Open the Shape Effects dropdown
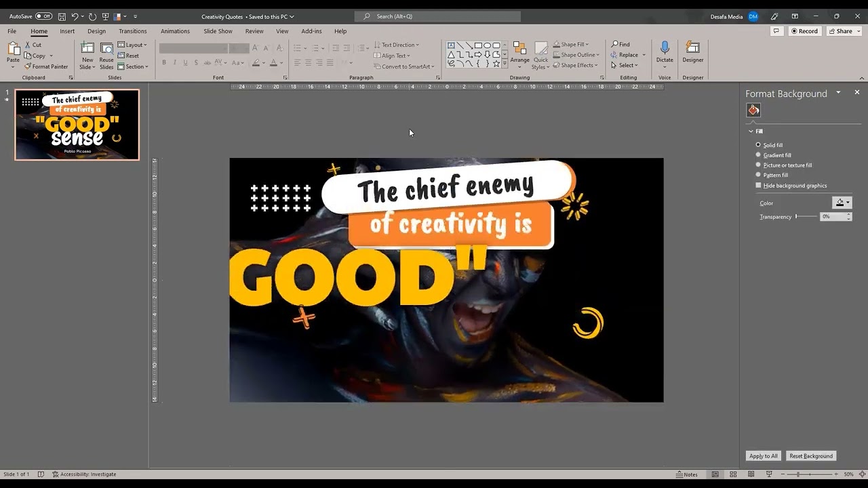Viewport: 868px width, 488px height. pyautogui.click(x=576, y=65)
